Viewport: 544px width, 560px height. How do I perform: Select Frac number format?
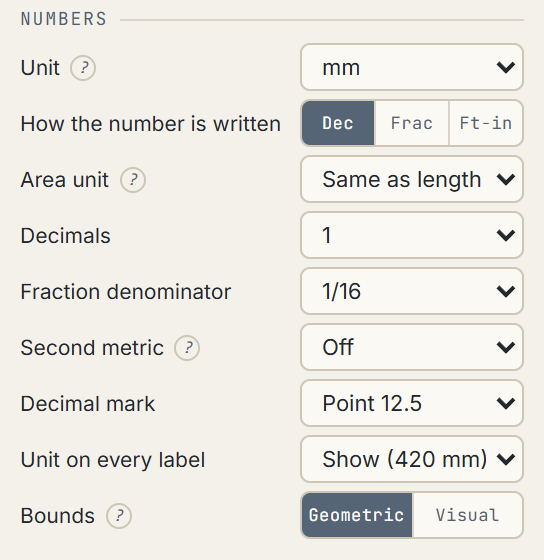(x=412, y=123)
